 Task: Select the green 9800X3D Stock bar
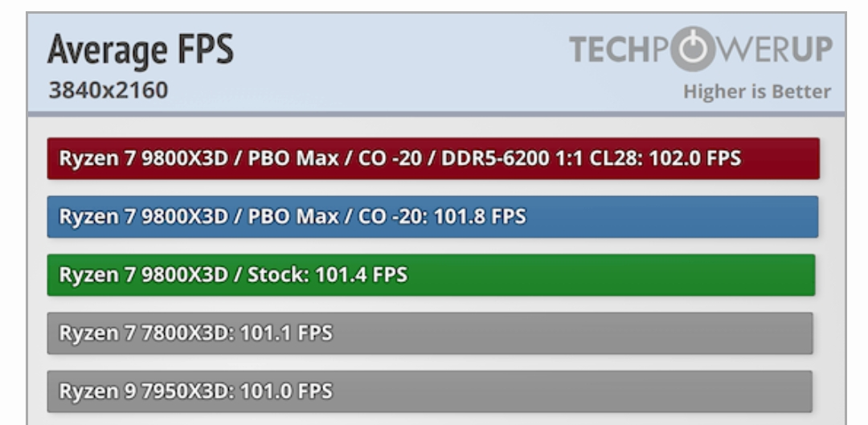pyautogui.click(x=432, y=275)
